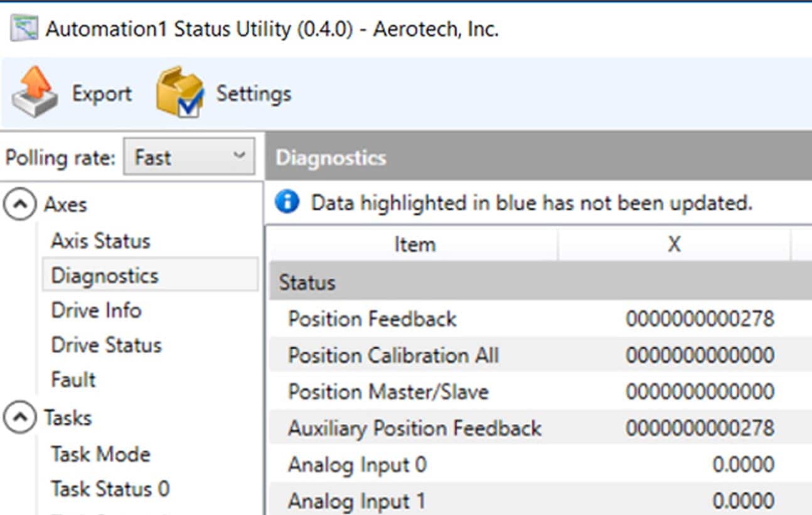Click the app icon in the title bar
The width and height of the screenshot is (812, 515).
click(24, 30)
